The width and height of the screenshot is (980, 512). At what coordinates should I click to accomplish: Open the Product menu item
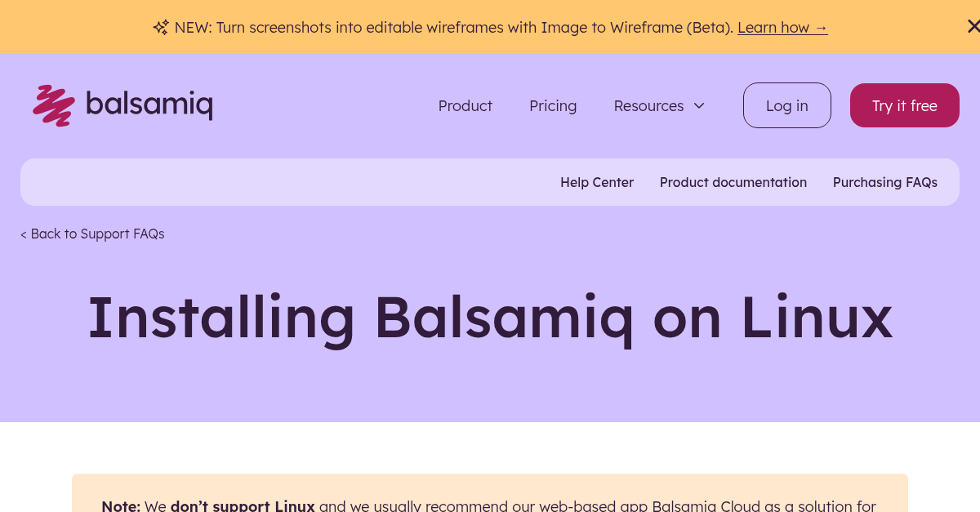tap(465, 105)
